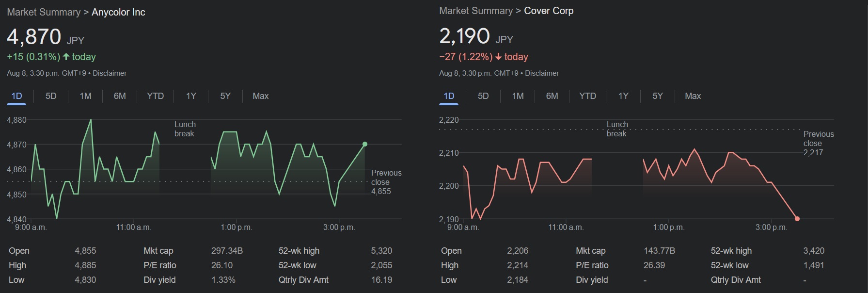The height and width of the screenshot is (293, 868).
Task: Click Anycolor Mkt cap value 297.34B
Action: (x=227, y=251)
